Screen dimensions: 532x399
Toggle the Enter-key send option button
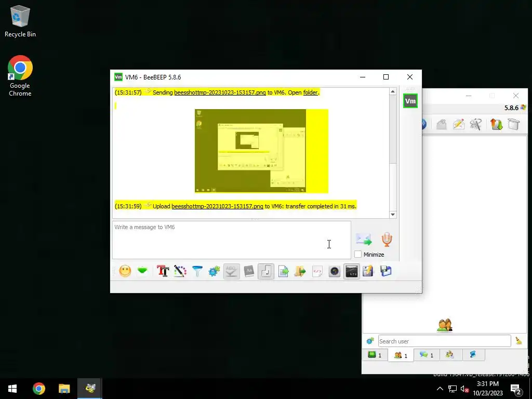click(x=266, y=271)
